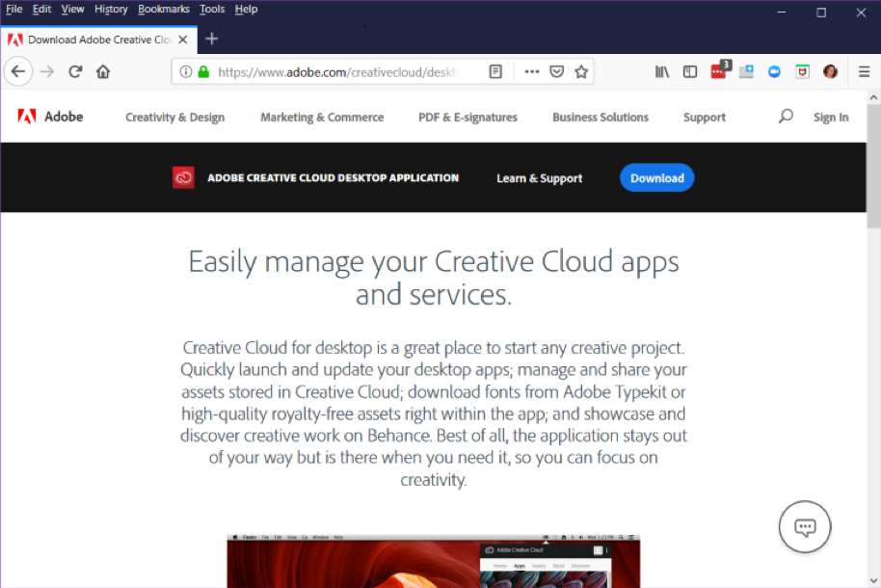Open the Edit menu

pos(41,9)
